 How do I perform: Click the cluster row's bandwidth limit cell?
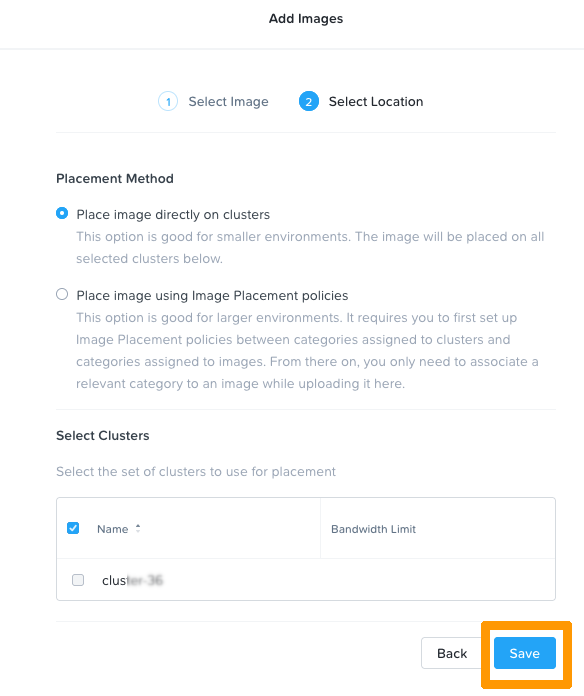(x=438, y=580)
